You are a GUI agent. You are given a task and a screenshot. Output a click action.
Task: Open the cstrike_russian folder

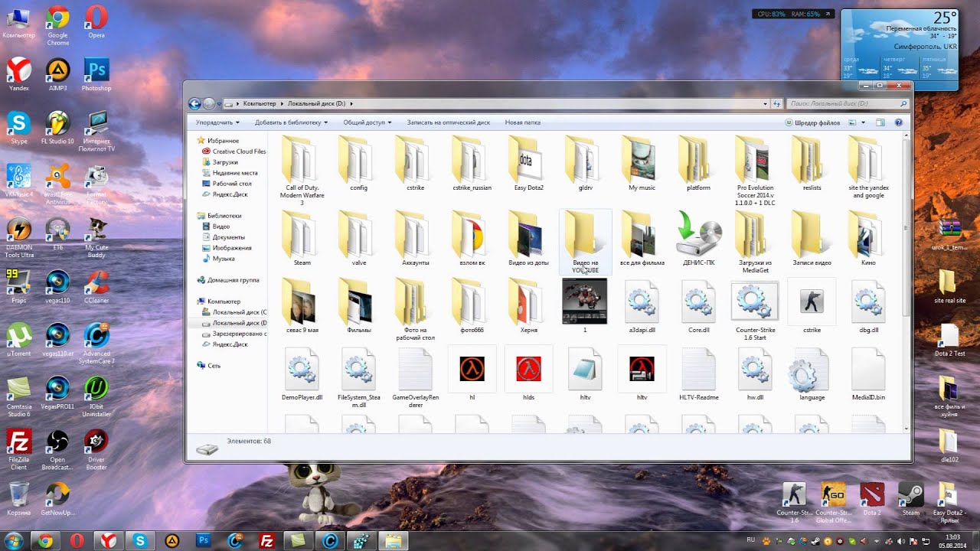click(x=472, y=164)
